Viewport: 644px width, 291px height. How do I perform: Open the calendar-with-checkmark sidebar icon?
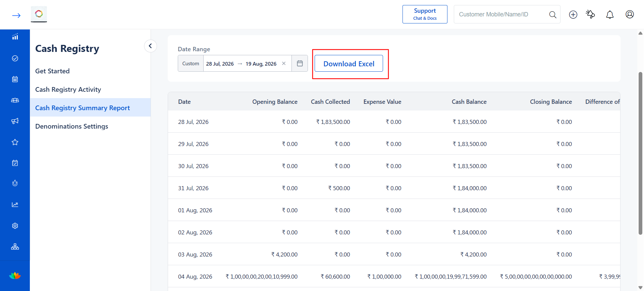15,163
